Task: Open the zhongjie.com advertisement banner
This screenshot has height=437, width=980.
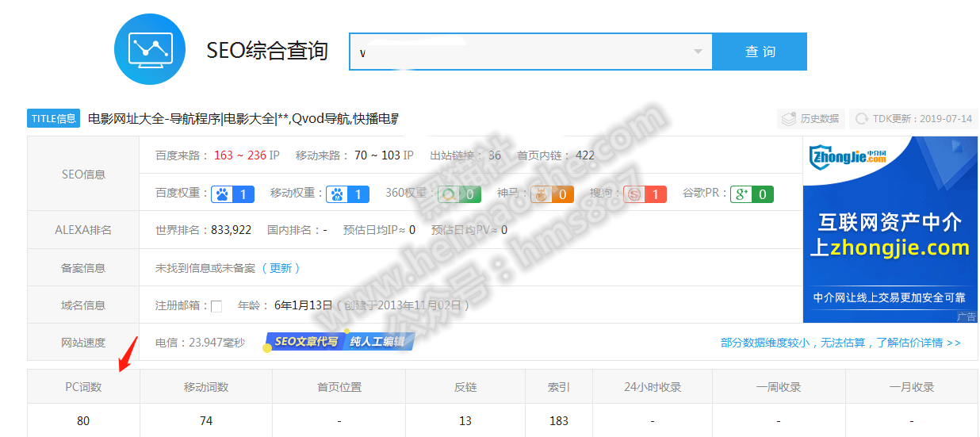Action: [890, 229]
